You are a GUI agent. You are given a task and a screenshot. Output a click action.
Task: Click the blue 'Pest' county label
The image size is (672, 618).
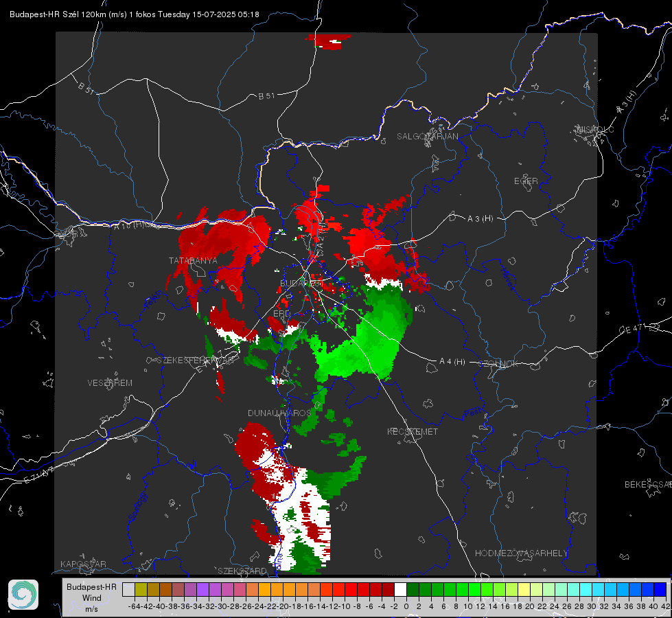coord(473,413)
